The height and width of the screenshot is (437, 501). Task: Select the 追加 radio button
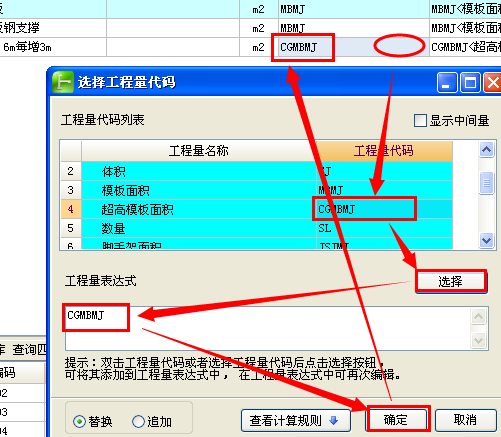[138, 422]
